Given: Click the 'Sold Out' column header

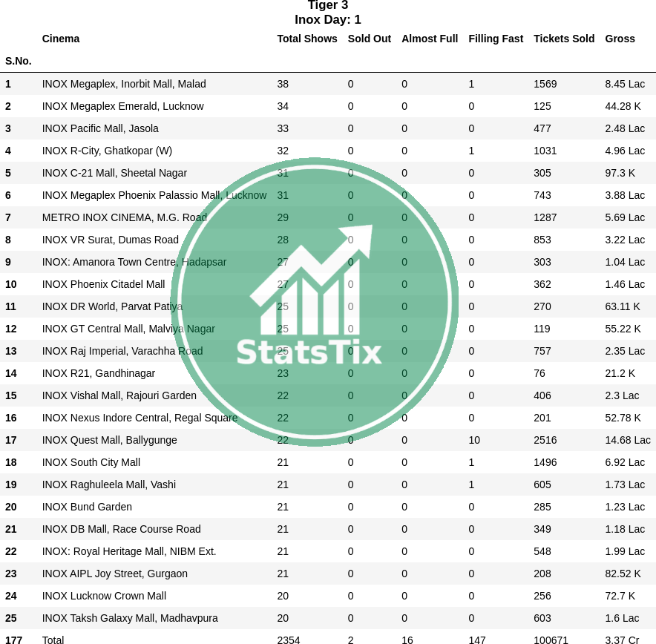Looking at the screenshot, I should click(370, 39).
